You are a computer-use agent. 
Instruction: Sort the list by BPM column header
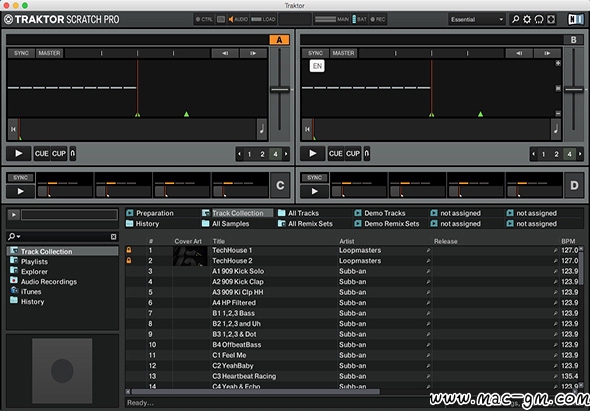point(568,241)
